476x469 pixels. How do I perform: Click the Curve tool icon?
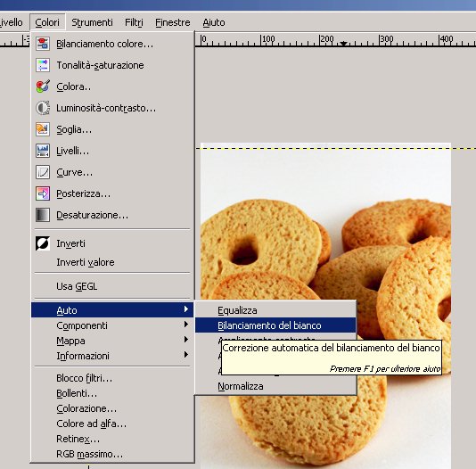click(43, 172)
